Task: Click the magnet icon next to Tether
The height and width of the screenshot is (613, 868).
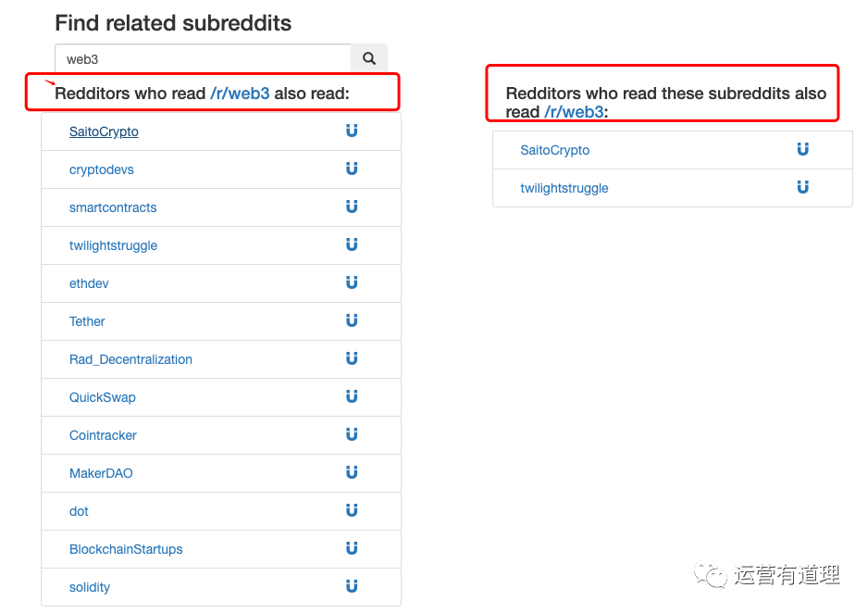Action: click(x=352, y=320)
